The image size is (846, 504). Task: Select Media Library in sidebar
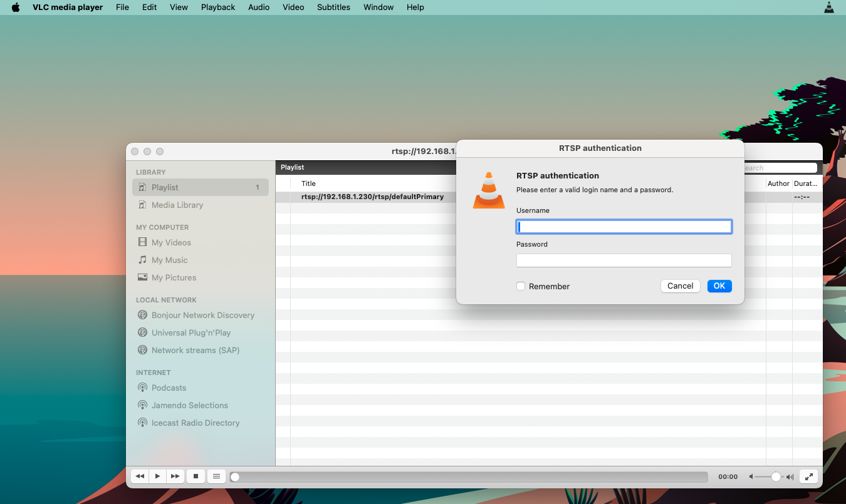tap(177, 205)
